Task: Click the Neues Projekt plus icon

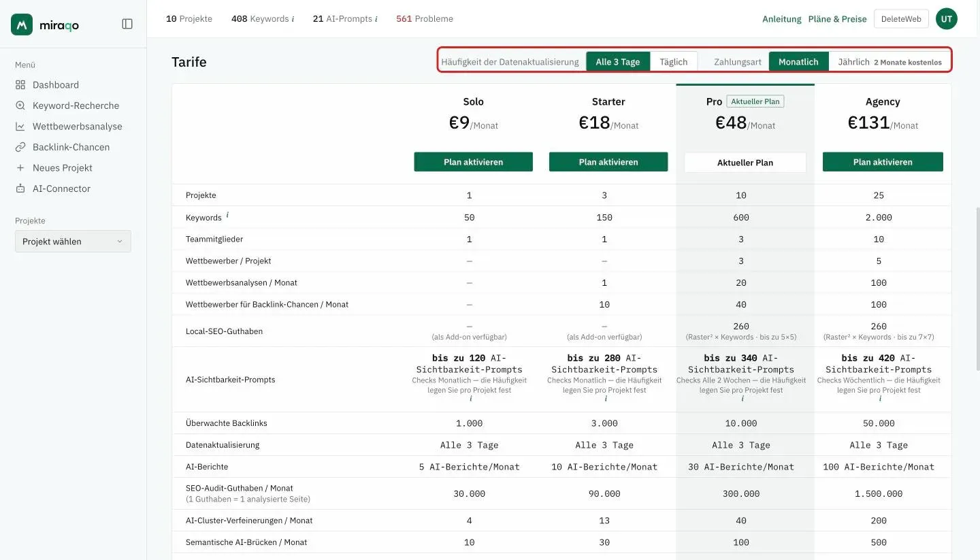Action: [x=20, y=168]
